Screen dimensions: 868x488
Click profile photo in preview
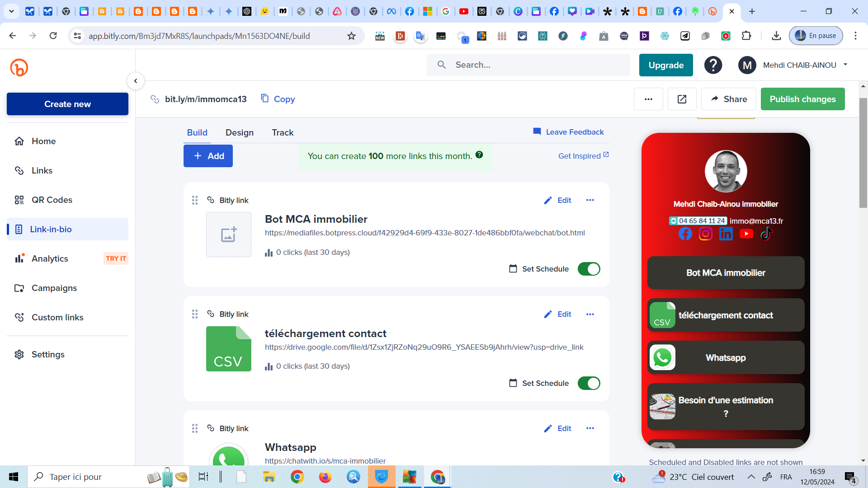[726, 171]
